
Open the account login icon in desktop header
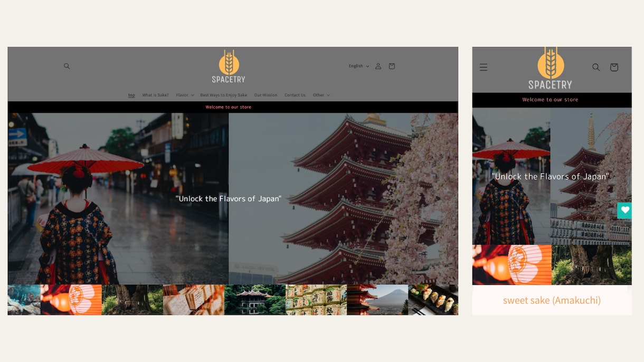(x=378, y=66)
